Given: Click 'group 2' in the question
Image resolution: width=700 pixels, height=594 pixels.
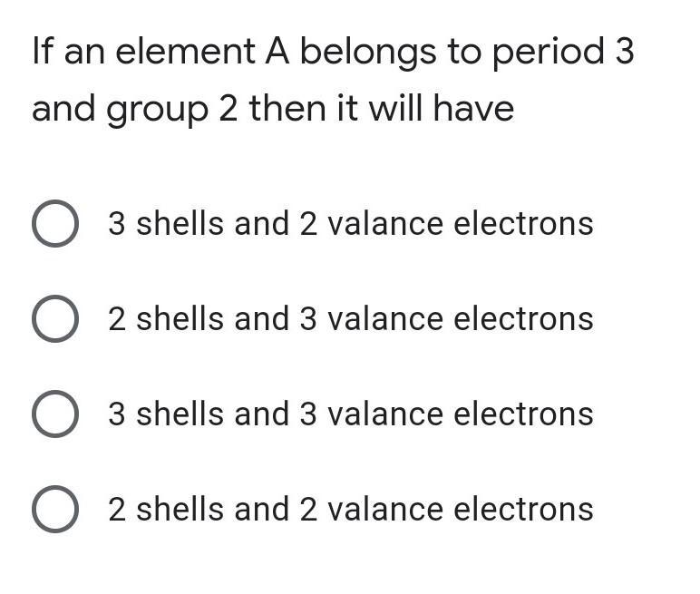Looking at the screenshot, I should (x=172, y=111).
